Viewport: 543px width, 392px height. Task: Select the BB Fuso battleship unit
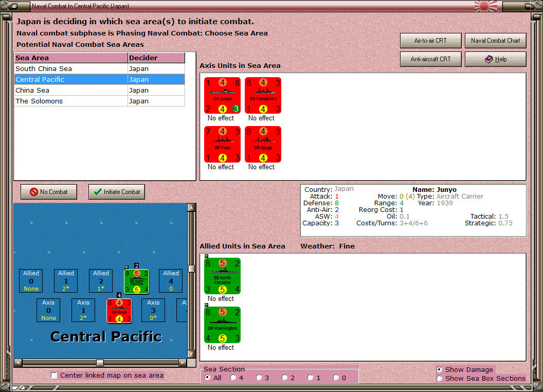222,144
